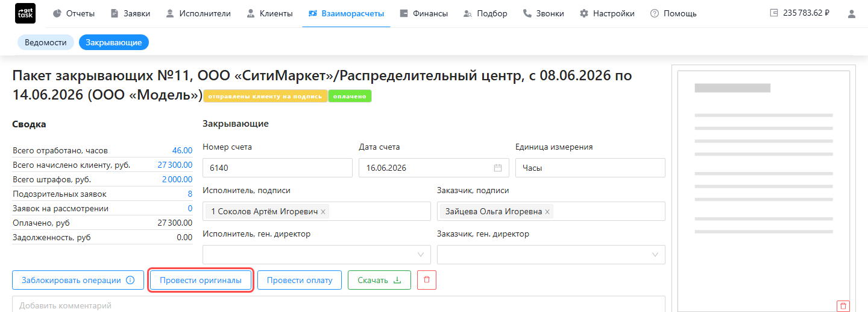The image size is (868, 312).
Task: Switch to Ведомости tab
Action: (x=46, y=42)
